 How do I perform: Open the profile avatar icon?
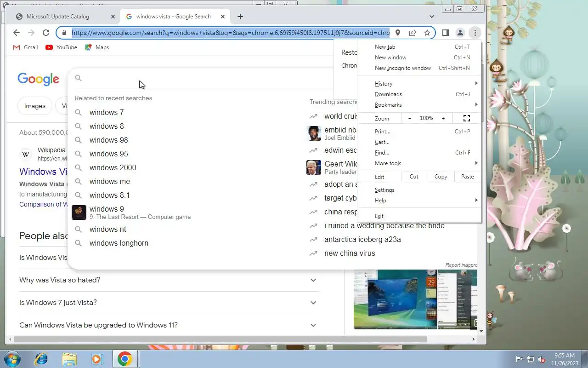[x=460, y=33]
